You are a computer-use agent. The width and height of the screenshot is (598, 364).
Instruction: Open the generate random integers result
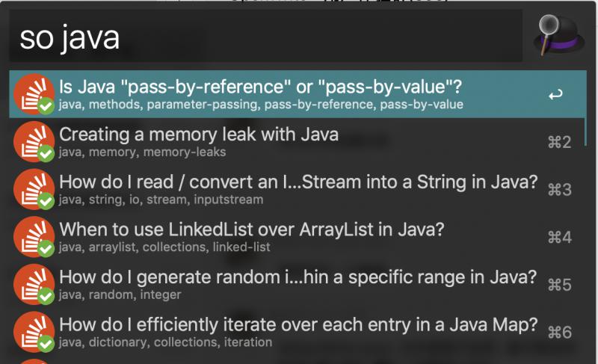[x=298, y=284]
